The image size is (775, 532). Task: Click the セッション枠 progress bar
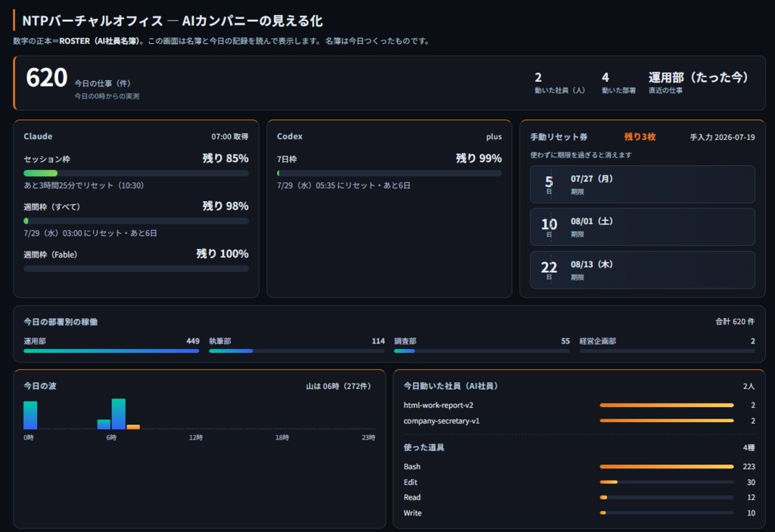pos(136,173)
